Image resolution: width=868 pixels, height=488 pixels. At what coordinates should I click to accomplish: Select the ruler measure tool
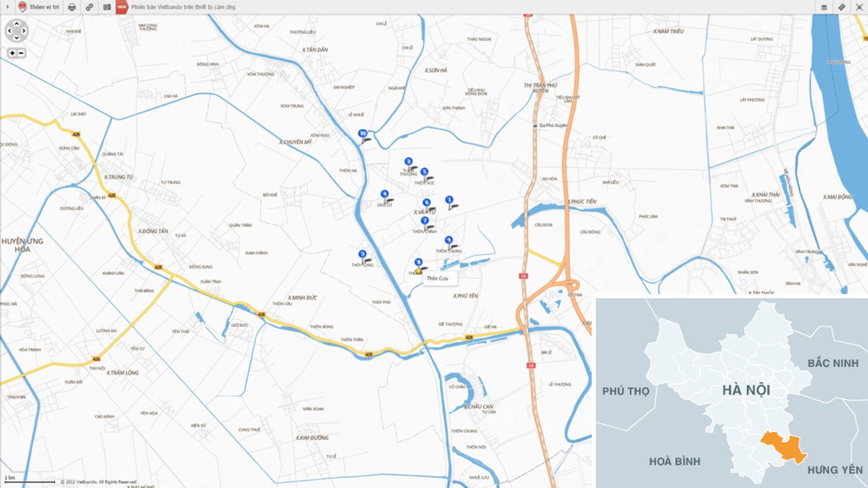pos(842,7)
